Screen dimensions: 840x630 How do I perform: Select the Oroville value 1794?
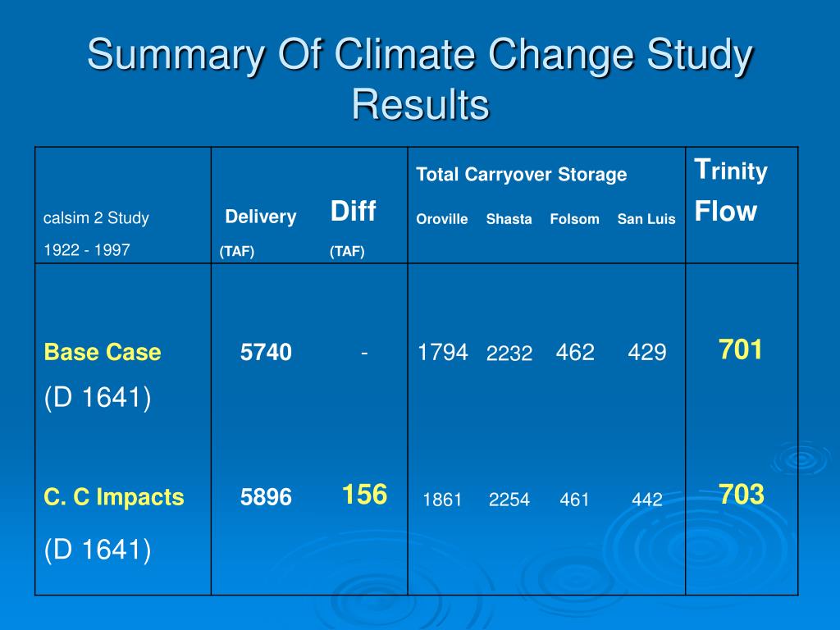point(442,353)
